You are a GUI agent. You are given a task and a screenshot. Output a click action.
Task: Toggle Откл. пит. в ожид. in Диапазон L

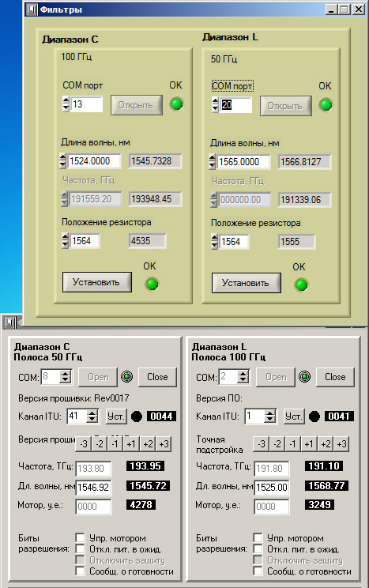[x=258, y=549]
